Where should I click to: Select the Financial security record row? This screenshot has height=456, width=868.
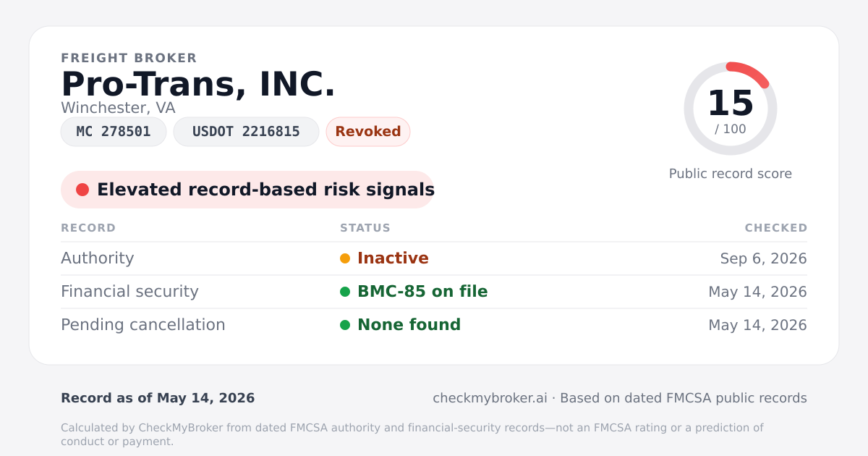434,292
